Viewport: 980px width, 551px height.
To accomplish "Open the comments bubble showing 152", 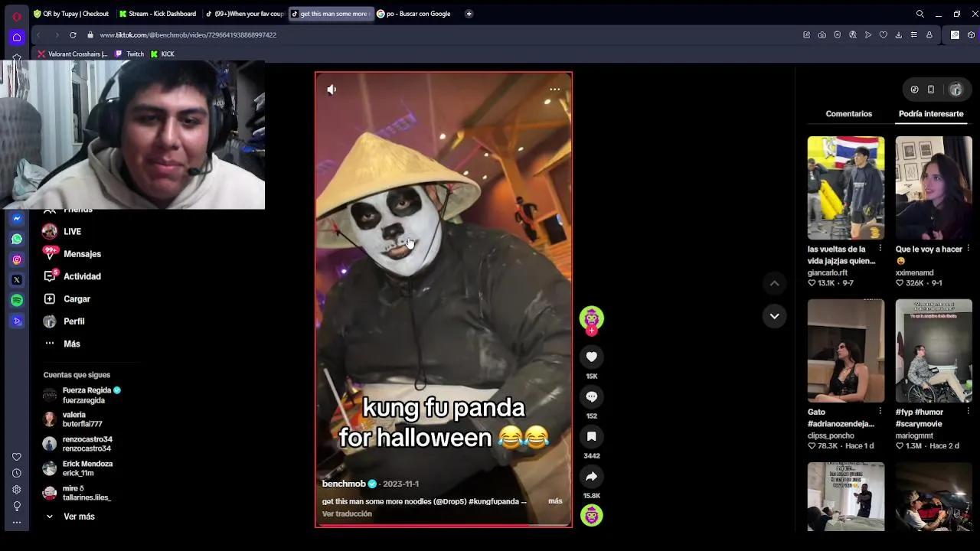I will 591,396.
